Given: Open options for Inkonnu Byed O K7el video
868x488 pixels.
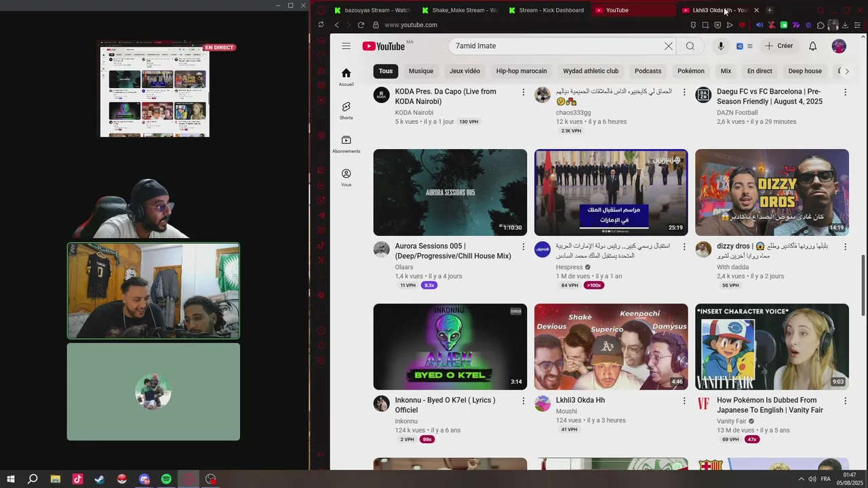Looking at the screenshot, I should click(523, 401).
